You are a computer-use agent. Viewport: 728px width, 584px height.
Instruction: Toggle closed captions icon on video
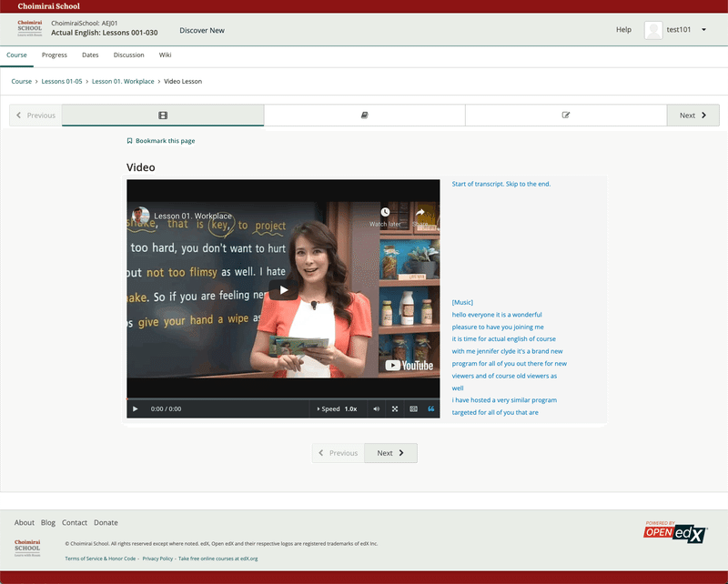tap(413, 409)
